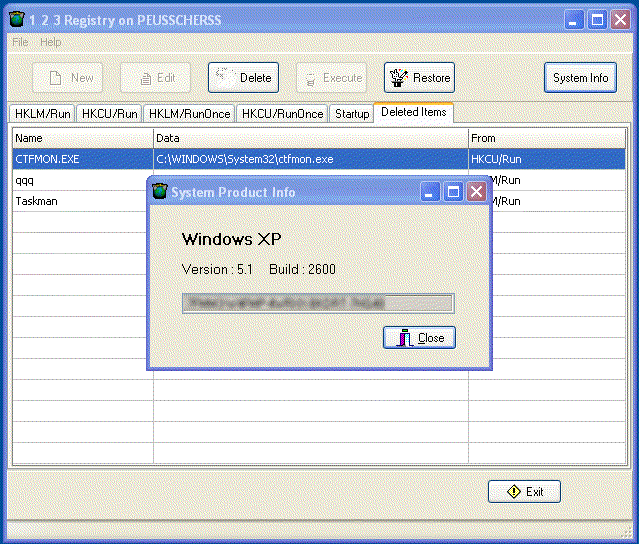
Task: Click the Delete button's eraser icon
Action: [225, 77]
